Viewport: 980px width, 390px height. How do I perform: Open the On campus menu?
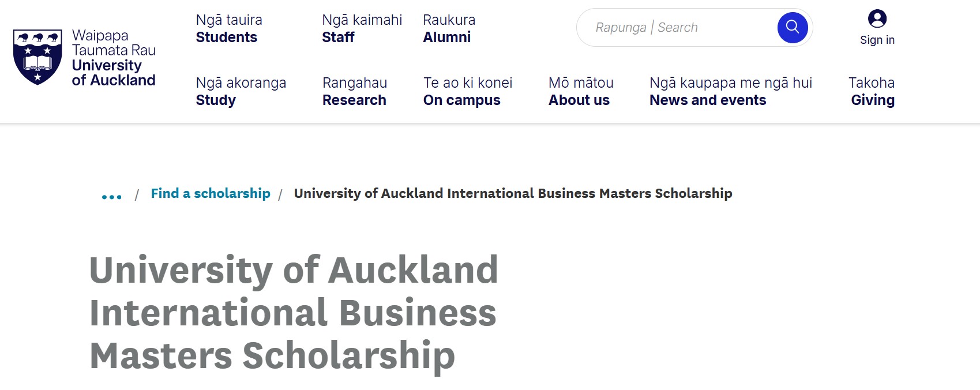click(461, 100)
